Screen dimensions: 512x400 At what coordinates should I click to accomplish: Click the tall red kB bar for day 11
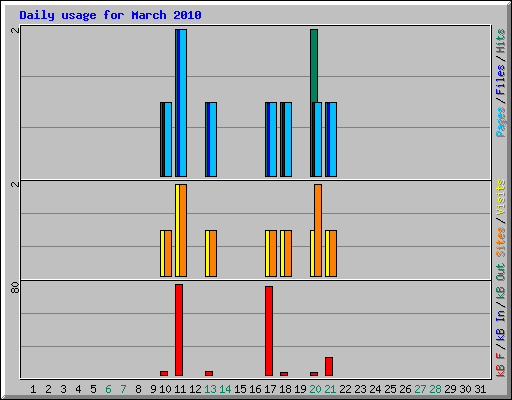179,330
